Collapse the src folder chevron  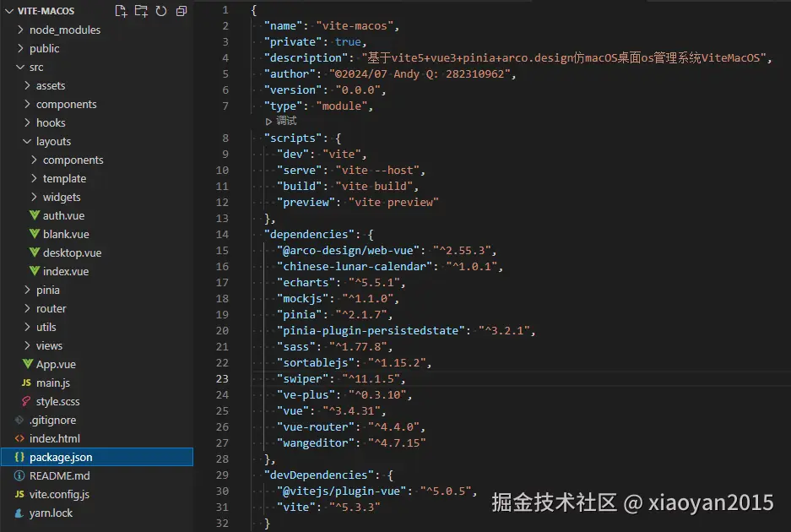[x=20, y=67]
